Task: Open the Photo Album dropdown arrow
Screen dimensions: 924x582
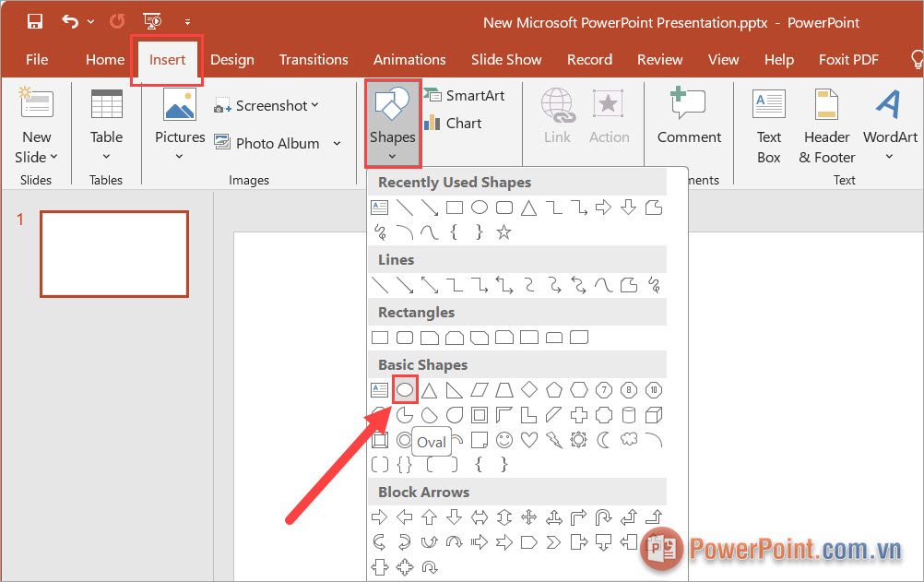Action: pyautogui.click(x=337, y=144)
